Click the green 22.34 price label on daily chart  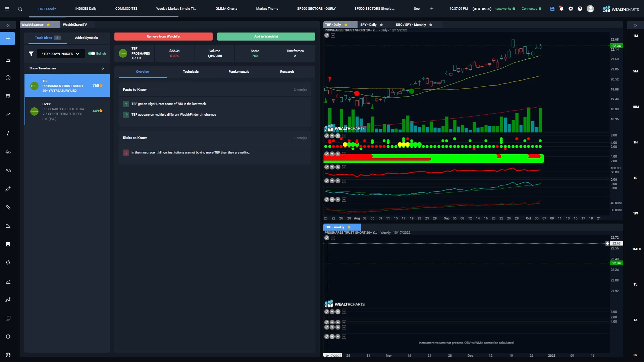pos(616,46)
